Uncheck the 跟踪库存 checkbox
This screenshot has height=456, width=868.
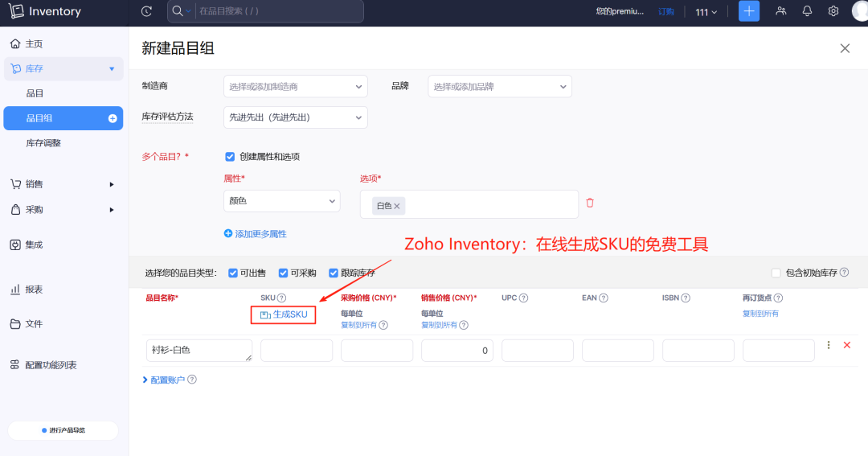pos(334,273)
